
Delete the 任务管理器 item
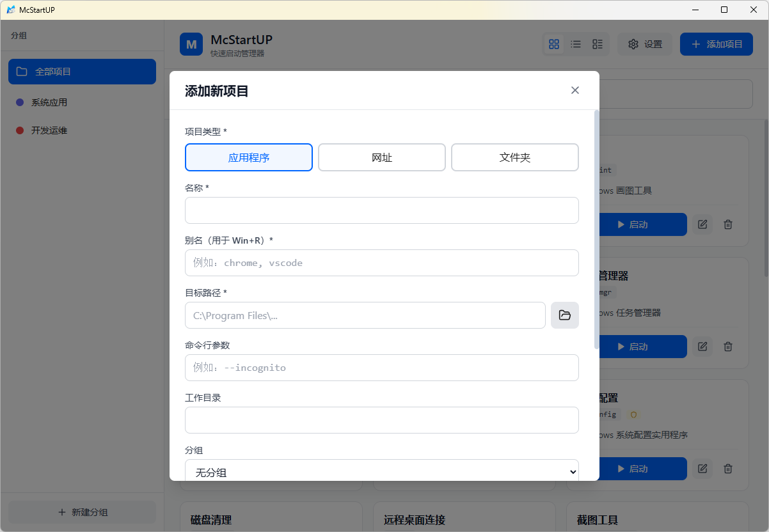pyautogui.click(x=728, y=347)
